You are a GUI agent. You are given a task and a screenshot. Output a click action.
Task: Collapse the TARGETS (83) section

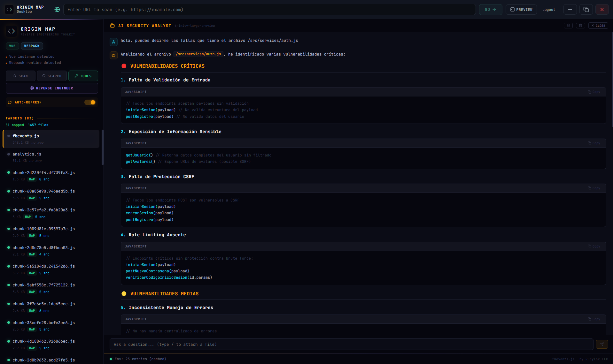pyautogui.click(x=19, y=118)
